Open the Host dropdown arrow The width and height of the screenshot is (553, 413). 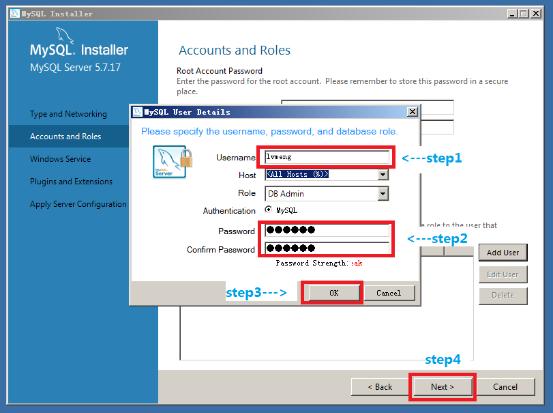point(383,174)
